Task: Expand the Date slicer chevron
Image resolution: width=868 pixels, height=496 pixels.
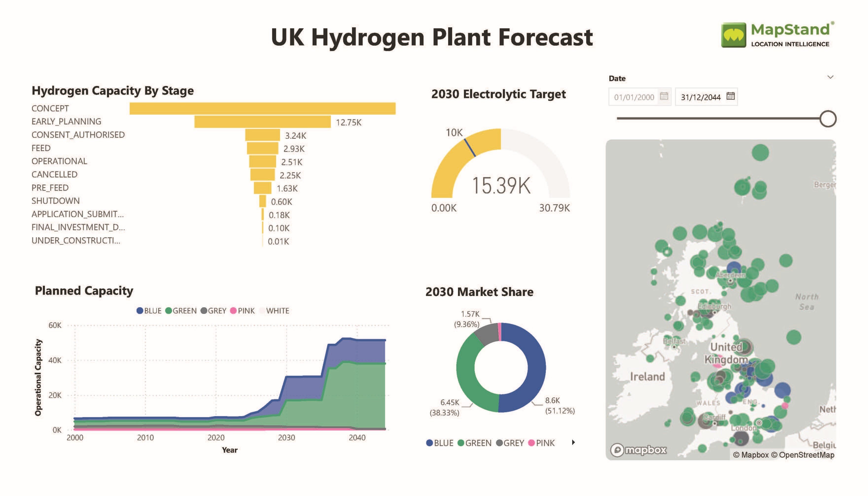Action: point(830,77)
